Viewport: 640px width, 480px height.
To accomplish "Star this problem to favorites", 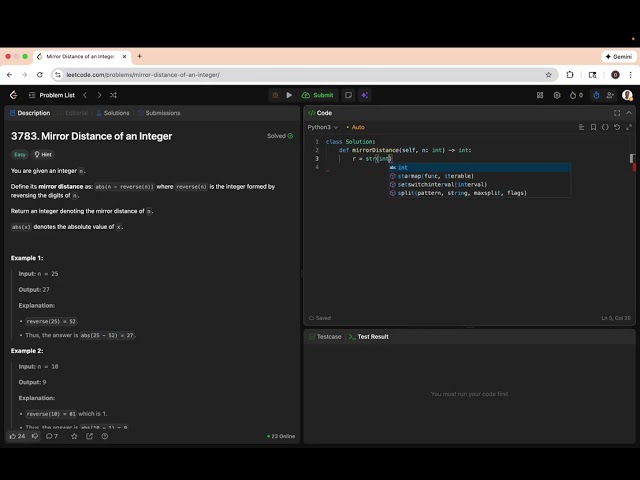I will [75, 436].
